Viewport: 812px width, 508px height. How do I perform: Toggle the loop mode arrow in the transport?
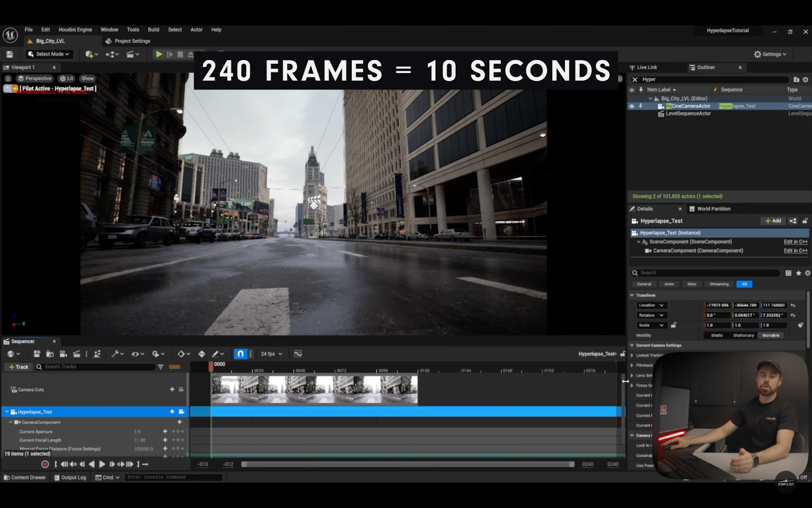(x=145, y=464)
